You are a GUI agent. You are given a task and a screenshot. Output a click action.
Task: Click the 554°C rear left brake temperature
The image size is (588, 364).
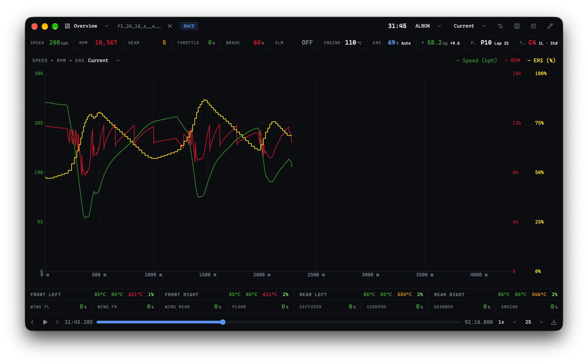click(404, 295)
